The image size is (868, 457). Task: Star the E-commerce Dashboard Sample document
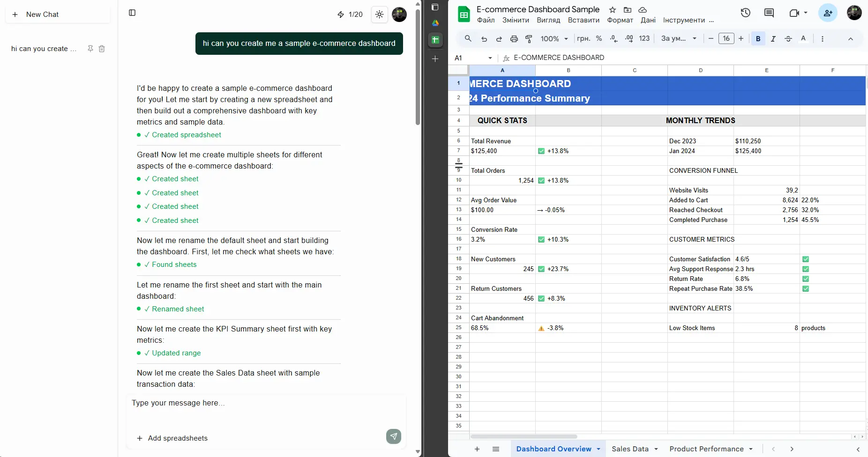pyautogui.click(x=613, y=10)
